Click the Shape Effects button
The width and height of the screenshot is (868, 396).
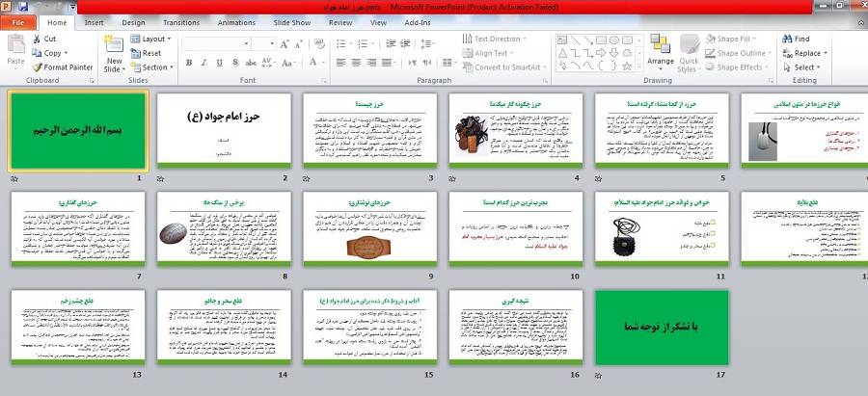[x=736, y=67]
